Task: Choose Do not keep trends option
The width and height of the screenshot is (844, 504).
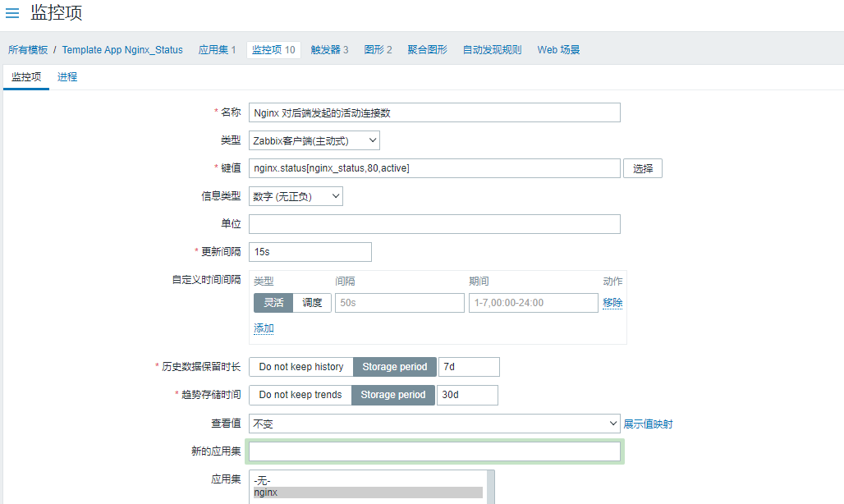Action: (x=300, y=395)
